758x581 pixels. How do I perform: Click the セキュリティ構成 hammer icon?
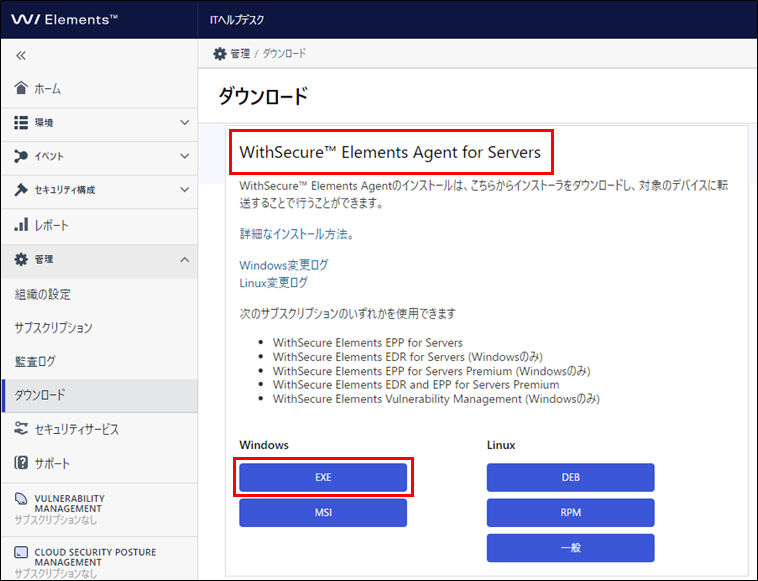(x=21, y=189)
